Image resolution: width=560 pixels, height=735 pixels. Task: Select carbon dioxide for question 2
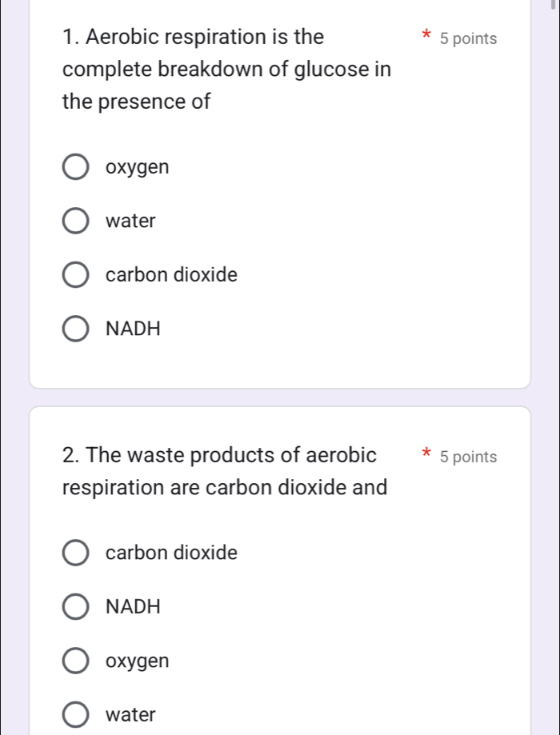pyautogui.click(x=75, y=553)
